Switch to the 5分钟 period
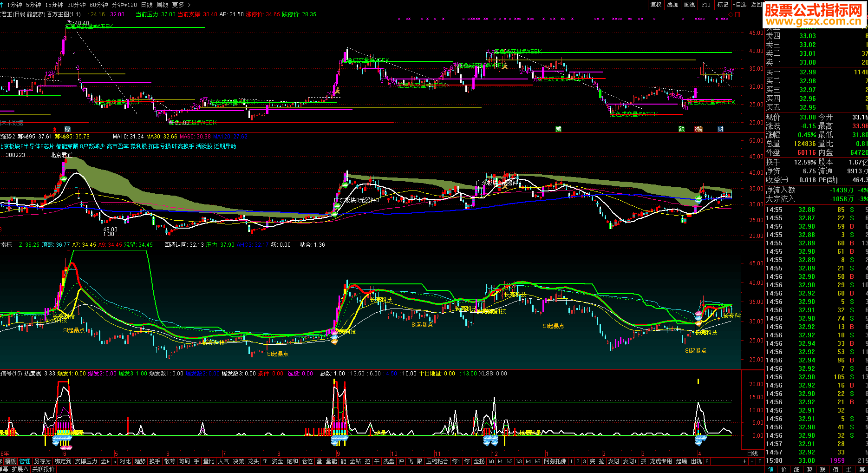The image size is (868, 473). tap(33, 5)
